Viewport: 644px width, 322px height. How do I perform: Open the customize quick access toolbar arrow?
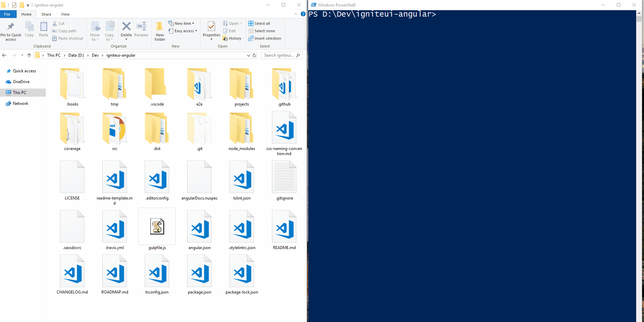tap(28, 5)
